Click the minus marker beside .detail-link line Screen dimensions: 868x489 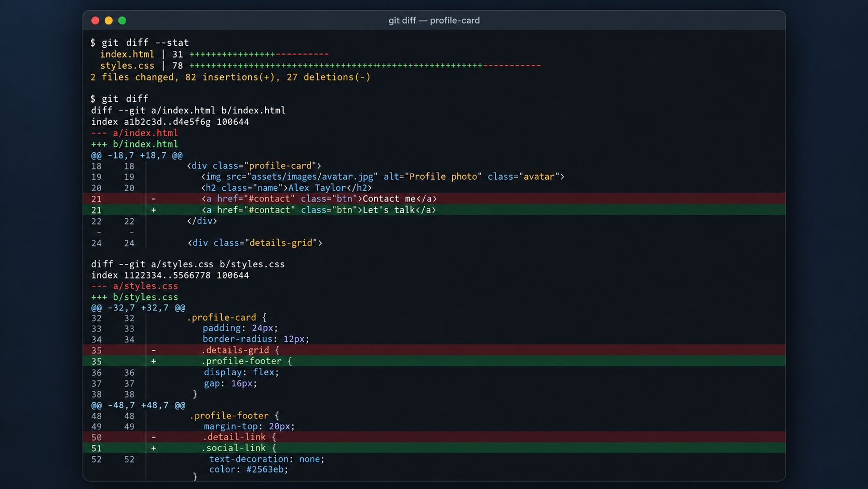click(154, 437)
